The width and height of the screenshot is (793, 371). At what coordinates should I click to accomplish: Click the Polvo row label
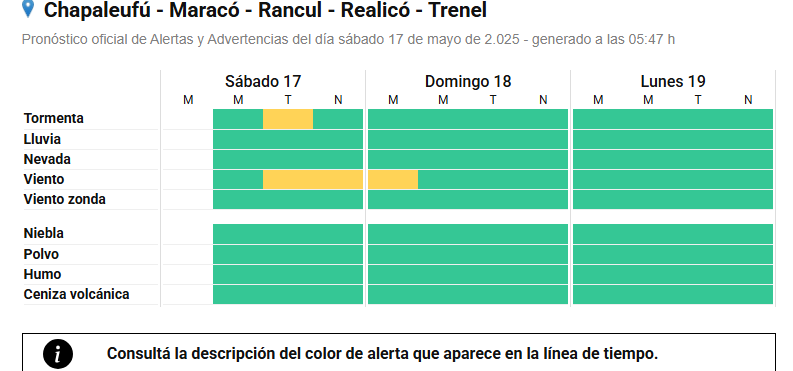tap(41, 254)
